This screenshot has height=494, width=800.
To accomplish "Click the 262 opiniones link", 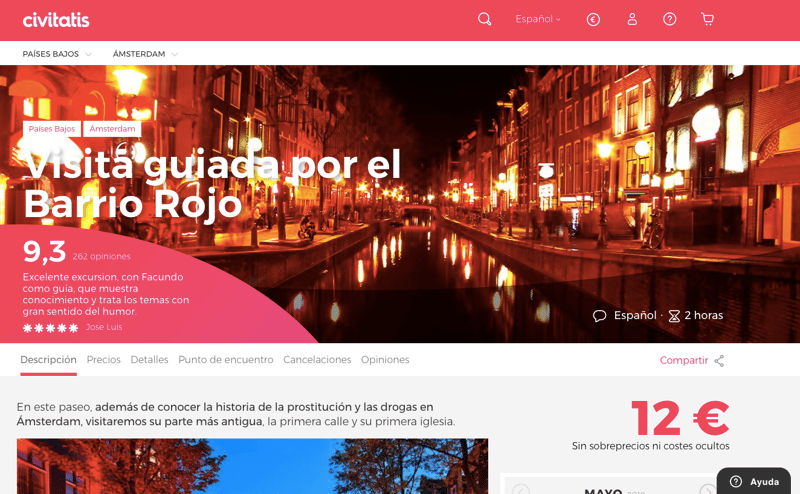I will 101,257.
